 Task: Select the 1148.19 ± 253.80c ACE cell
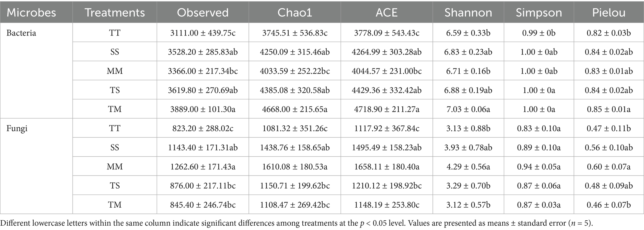(386, 205)
